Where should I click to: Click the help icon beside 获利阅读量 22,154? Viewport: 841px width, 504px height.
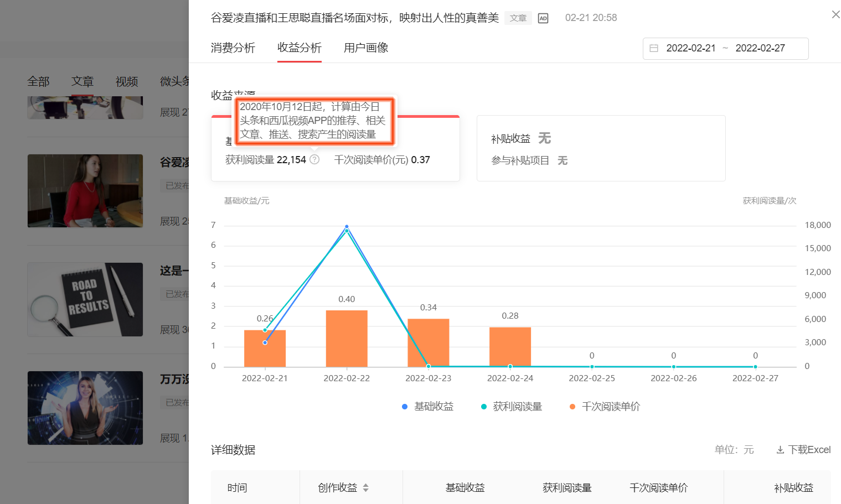pyautogui.click(x=314, y=159)
